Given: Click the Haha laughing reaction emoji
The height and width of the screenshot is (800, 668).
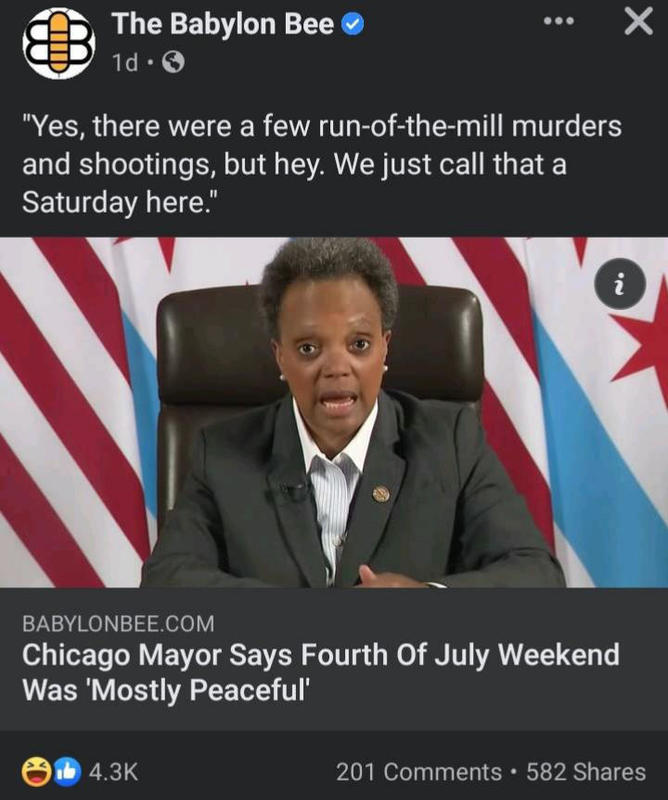Looking at the screenshot, I should 36,771.
